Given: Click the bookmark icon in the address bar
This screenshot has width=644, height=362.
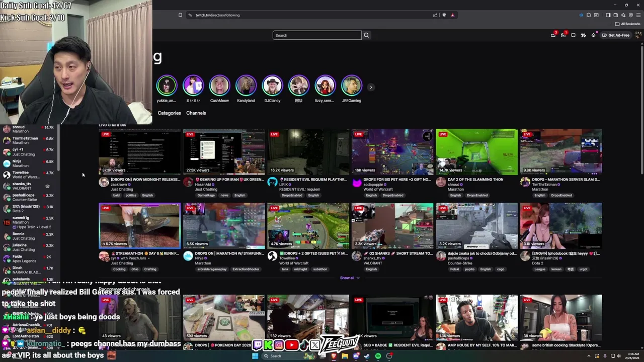Looking at the screenshot, I should [180, 15].
